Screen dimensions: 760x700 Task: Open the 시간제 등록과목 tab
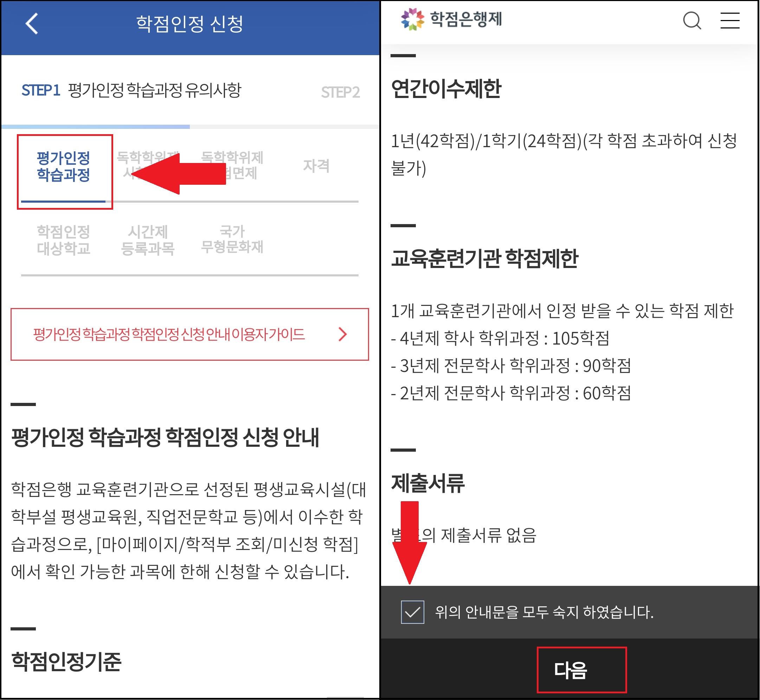click(147, 240)
